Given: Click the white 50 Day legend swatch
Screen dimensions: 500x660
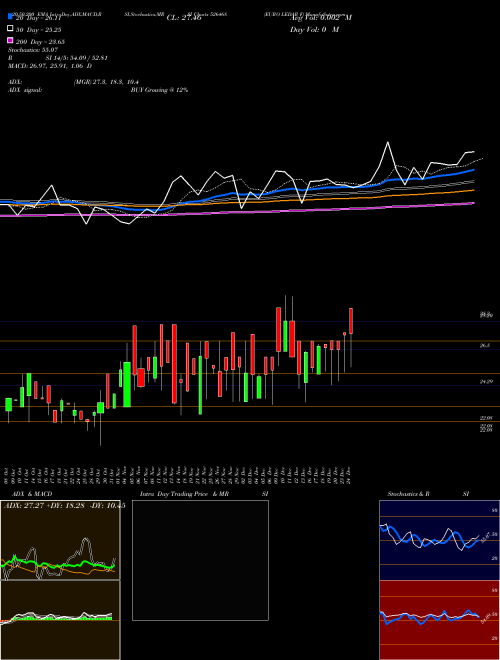Looking at the screenshot, I should (x=10, y=29).
